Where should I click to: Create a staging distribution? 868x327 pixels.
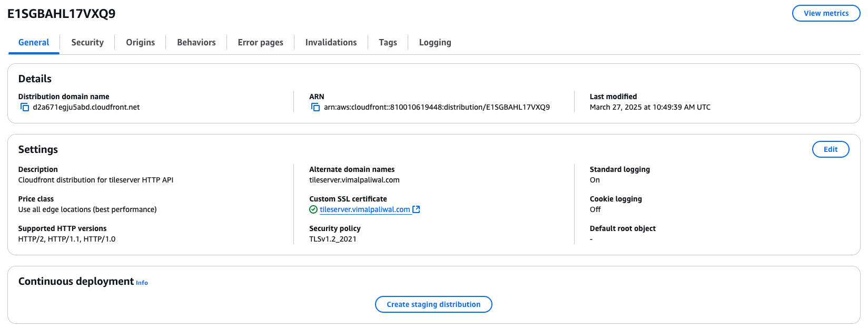tap(433, 304)
